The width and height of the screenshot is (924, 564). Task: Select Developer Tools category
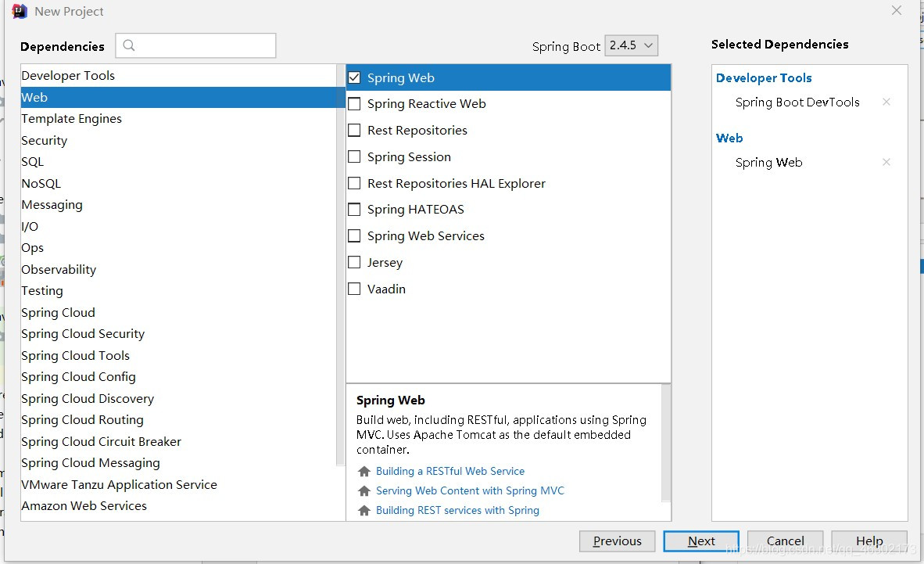coord(178,76)
